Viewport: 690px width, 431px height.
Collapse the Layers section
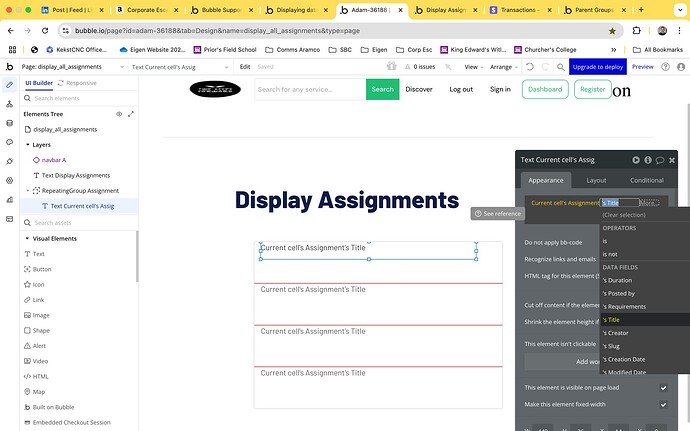[x=28, y=145]
